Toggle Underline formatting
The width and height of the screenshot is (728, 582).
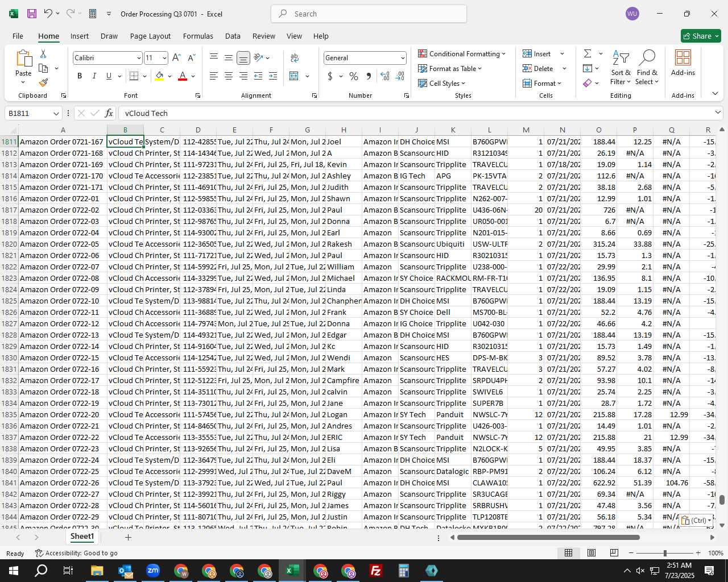pos(109,76)
